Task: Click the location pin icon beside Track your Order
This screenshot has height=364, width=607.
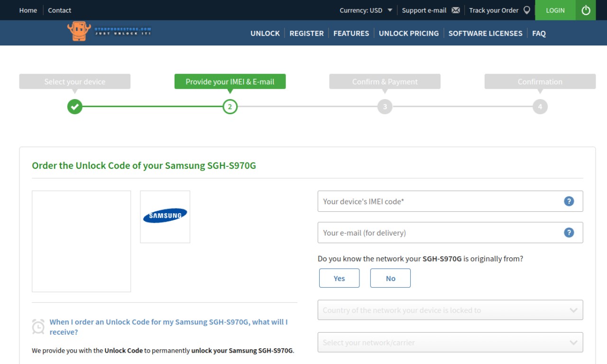Action: coord(526,10)
